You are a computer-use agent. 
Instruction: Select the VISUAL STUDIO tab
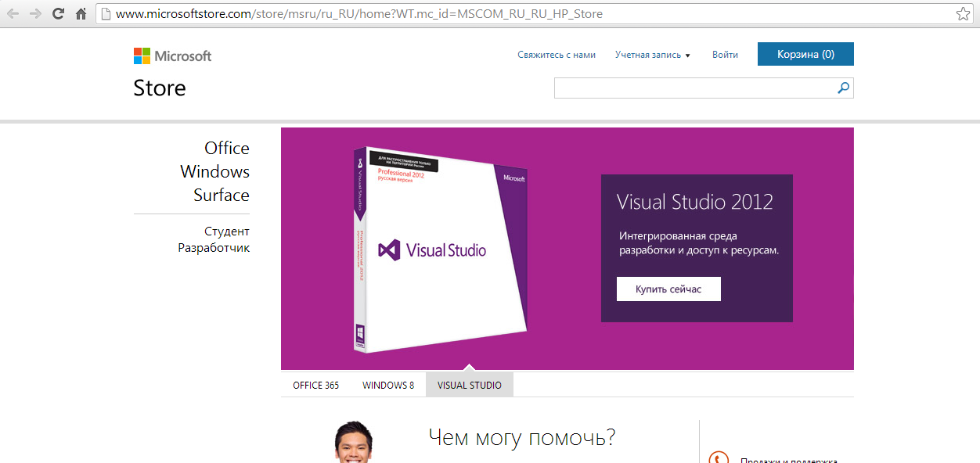tap(470, 385)
